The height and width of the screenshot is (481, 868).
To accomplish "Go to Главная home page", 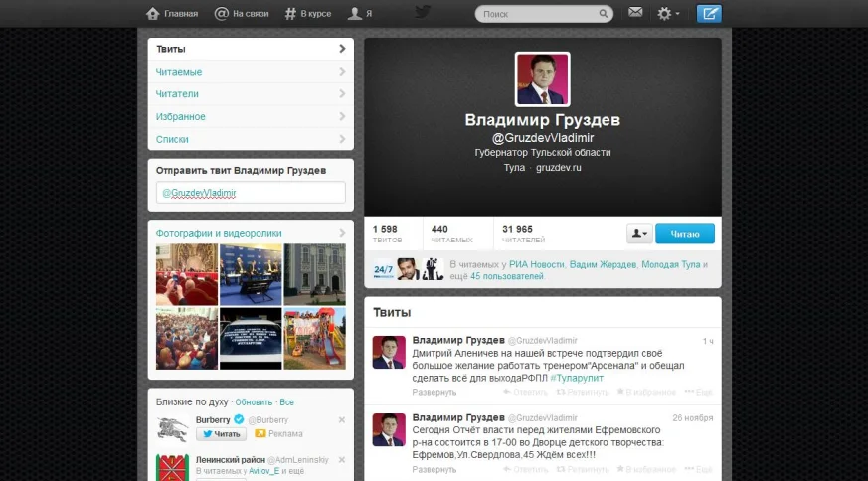I will pos(172,14).
